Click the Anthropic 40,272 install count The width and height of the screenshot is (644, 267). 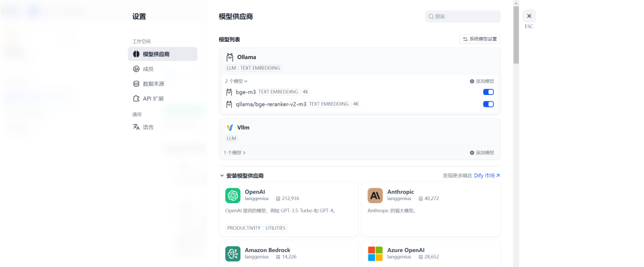[x=432, y=198]
